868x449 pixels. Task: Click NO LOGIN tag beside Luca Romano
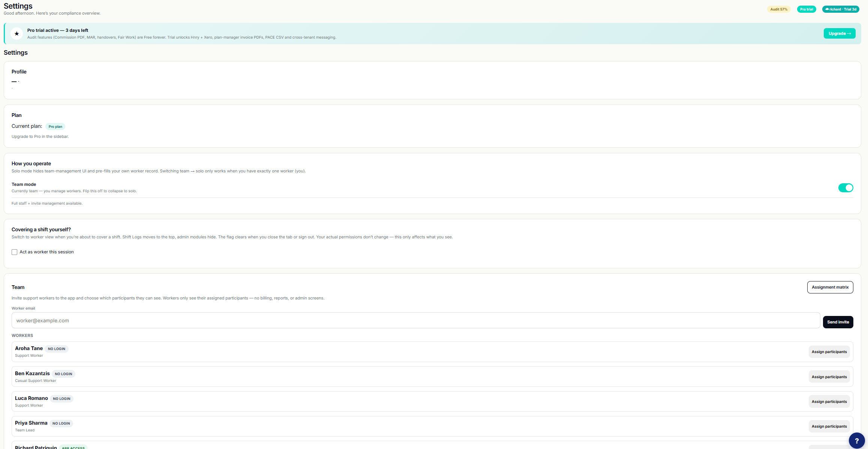click(x=61, y=399)
